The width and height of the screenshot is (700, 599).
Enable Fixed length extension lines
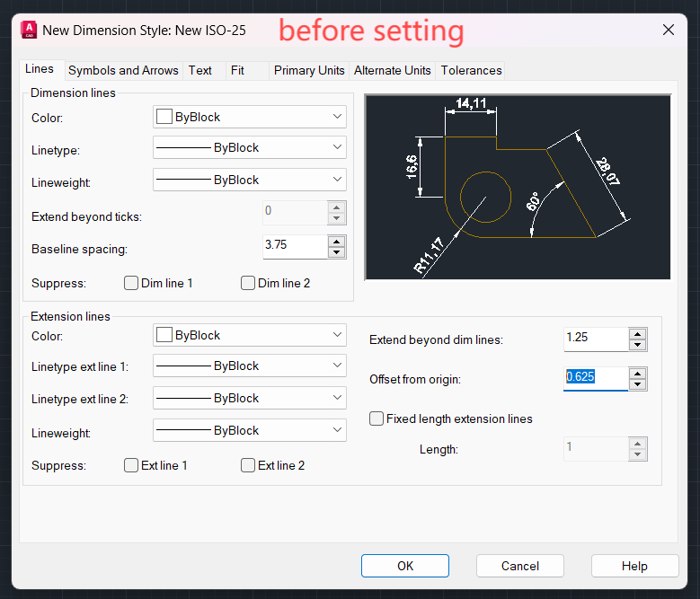click(377, 418)
